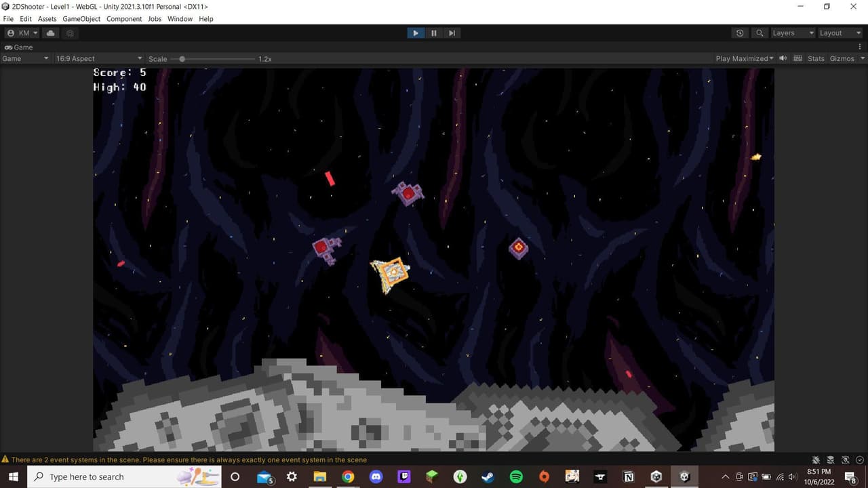Open Twitch in taskbar

pos(404,476)
